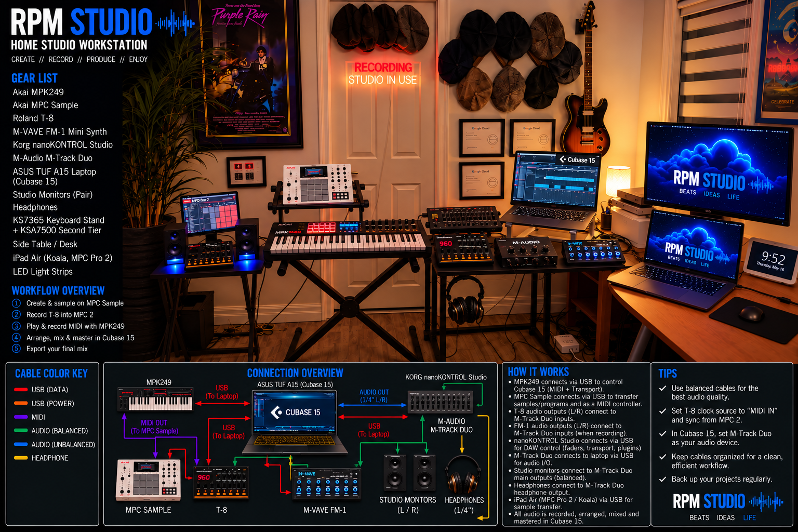Click 'Side Table / Desk' in gear list
Image resolution: width=798 pixels, height=532 pixels.
tap(45, 244)
